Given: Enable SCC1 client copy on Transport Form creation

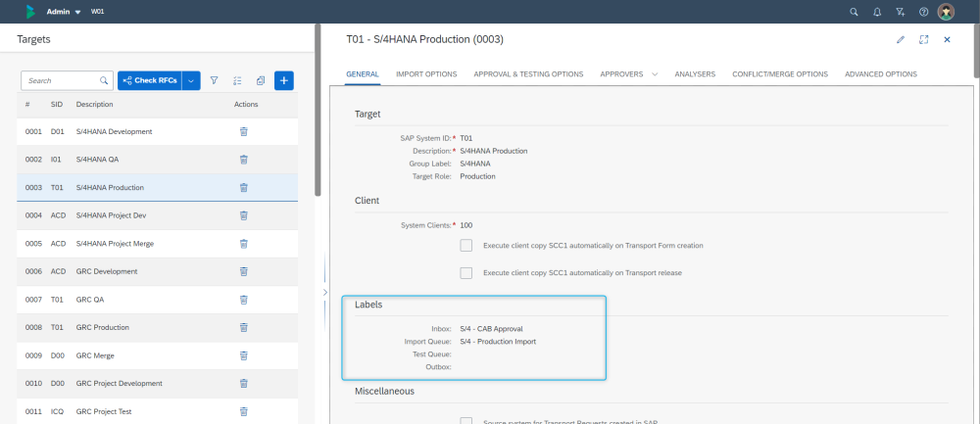Looking at the screenshot, I should pos(466,246).
